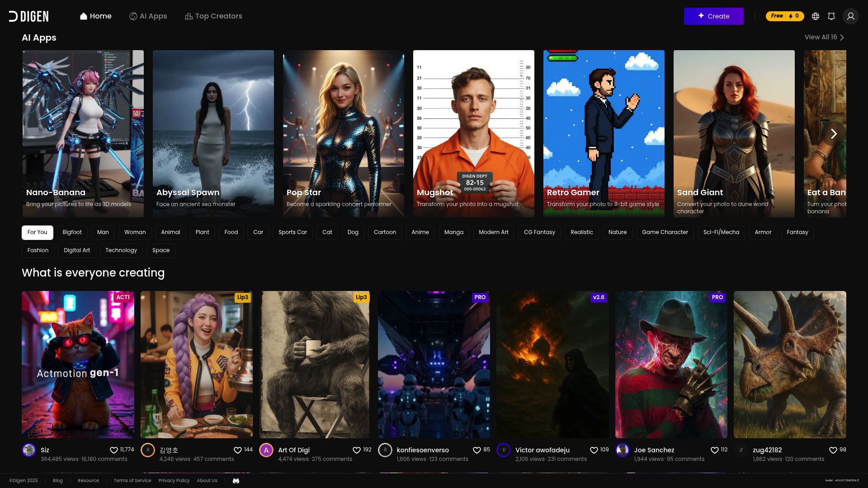Click the Discord icon in the footer
The width and height of the screenshot is (868, 488).
(x=236, y=481)
